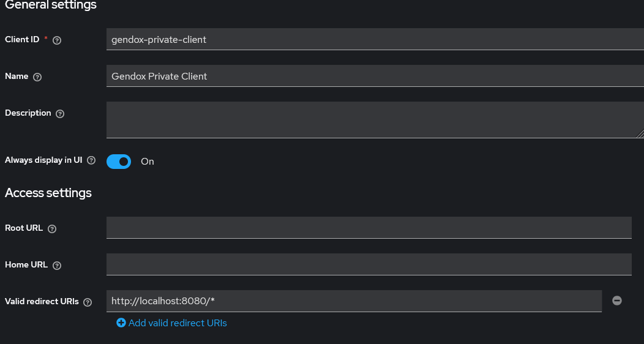Click the Client ID help icon
The width and height of the screenshot is (644, 344).
click(57, 40)
